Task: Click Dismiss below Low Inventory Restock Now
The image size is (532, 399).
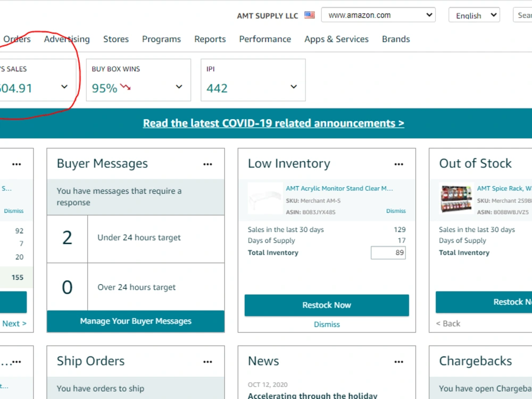Action: [327, 325]
